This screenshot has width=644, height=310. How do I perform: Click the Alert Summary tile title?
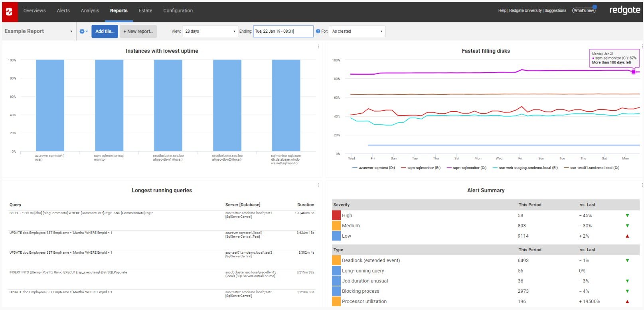click(x=486, y=190)
